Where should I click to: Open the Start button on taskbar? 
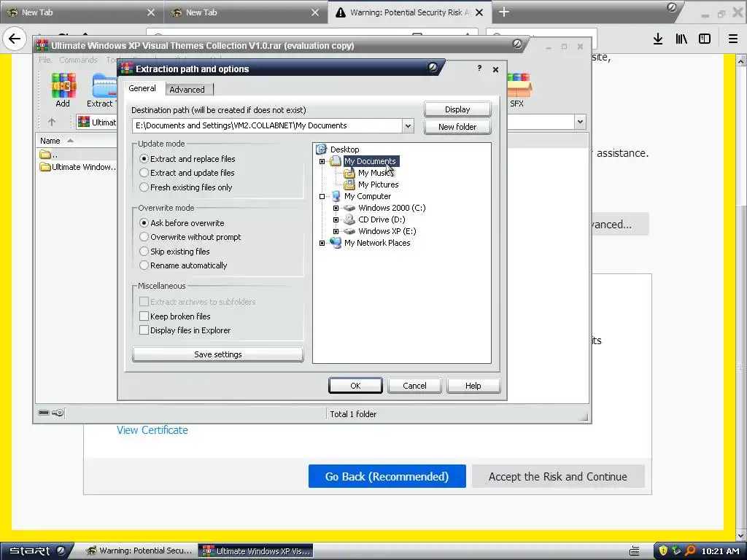[36, 551]
